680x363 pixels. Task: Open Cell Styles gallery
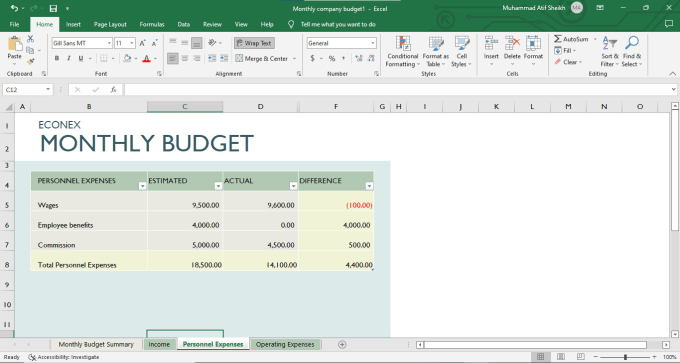[461, 52]
